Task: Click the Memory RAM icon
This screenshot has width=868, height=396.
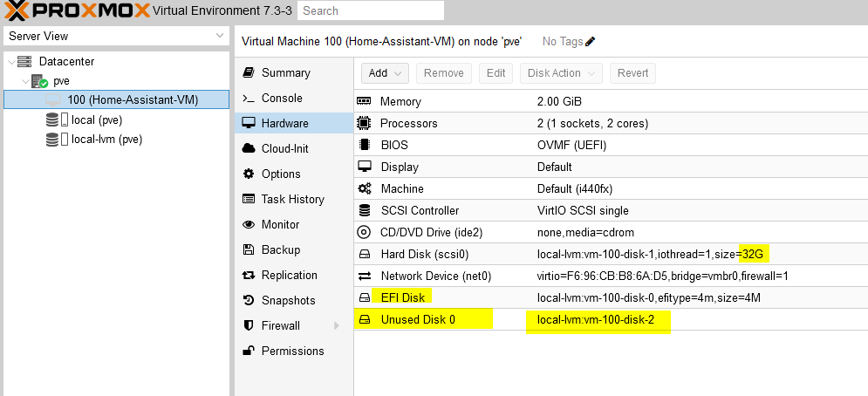Action: pyautogui.click(x=364, y=101)
